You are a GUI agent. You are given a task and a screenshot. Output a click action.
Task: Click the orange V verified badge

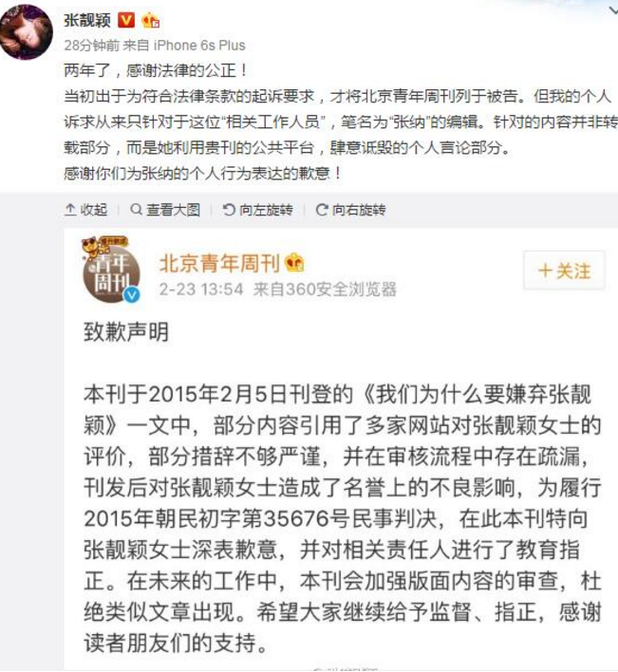coord(126,20)
